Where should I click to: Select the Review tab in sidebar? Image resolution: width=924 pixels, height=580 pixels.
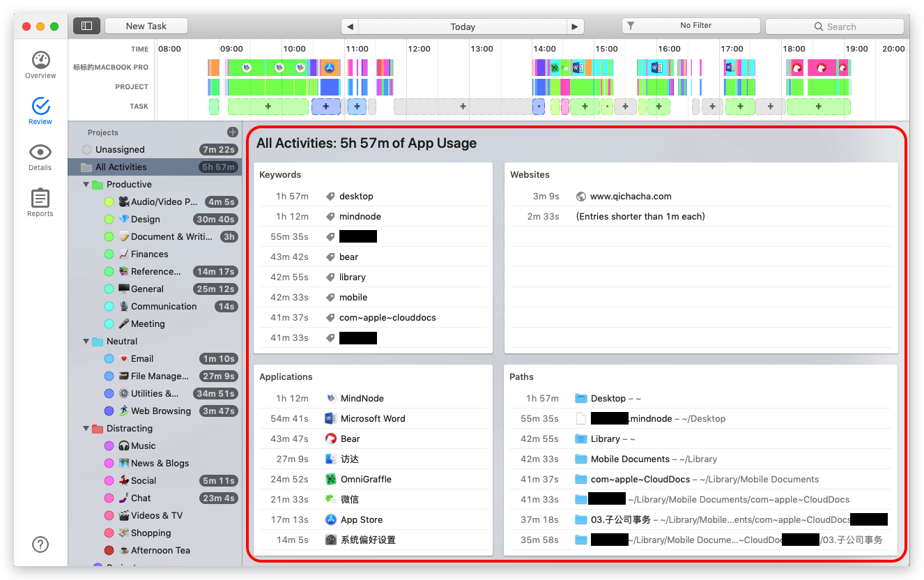(x=40, y=110)
